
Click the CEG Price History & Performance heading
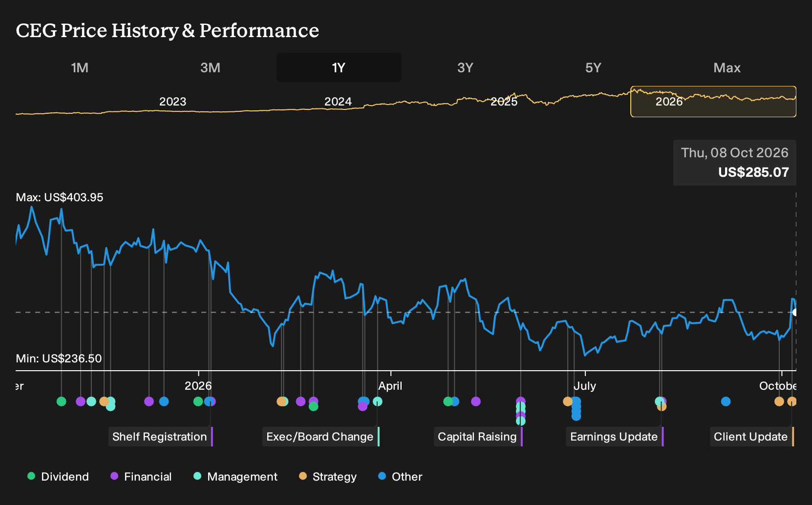[x=167, y=30]
